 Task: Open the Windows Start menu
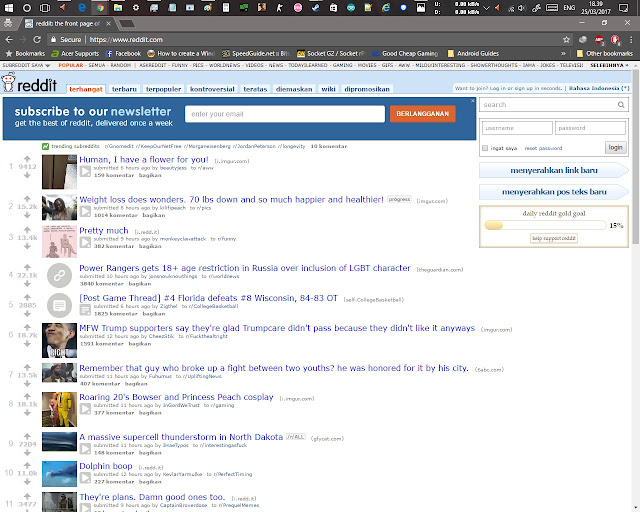tap(9, 8)
